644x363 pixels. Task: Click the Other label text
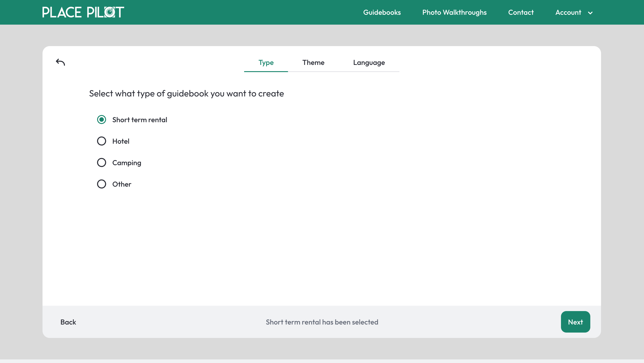122,184
